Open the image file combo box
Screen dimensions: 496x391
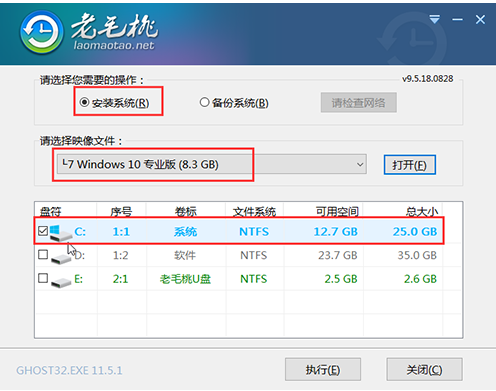coord(212,164)
